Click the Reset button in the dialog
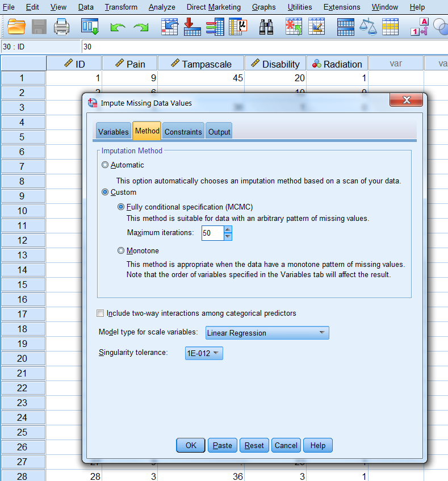This screenshot has height=481, width=448. (254, 445)
